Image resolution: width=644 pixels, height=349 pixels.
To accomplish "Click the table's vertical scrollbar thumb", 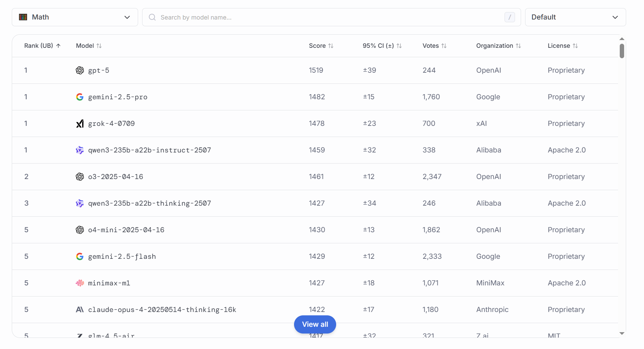I will [x=622, y=51].
